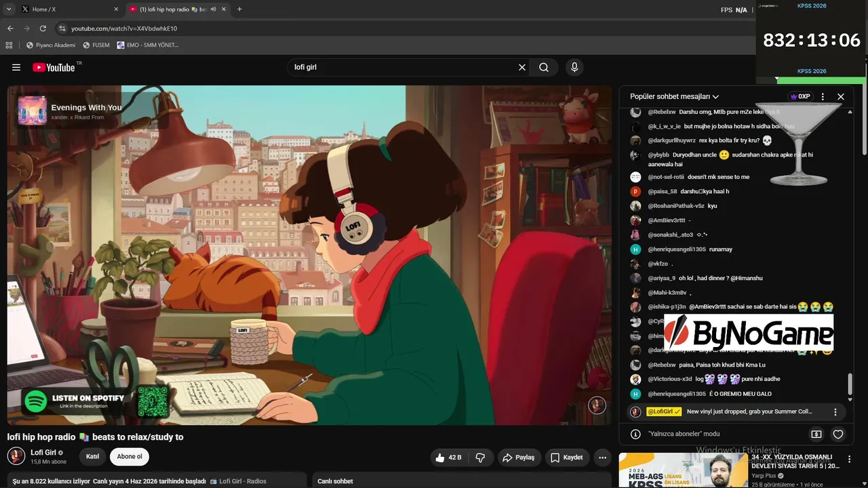
Task: Send a heart reaction in chat
Action: pyautogui.click(x=838, y=434)
